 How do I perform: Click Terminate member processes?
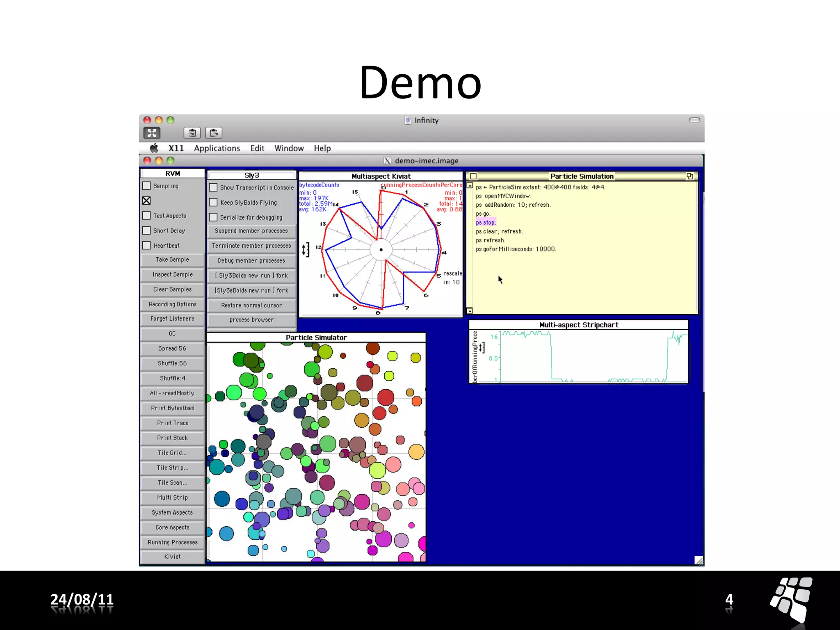click(251, 246)
